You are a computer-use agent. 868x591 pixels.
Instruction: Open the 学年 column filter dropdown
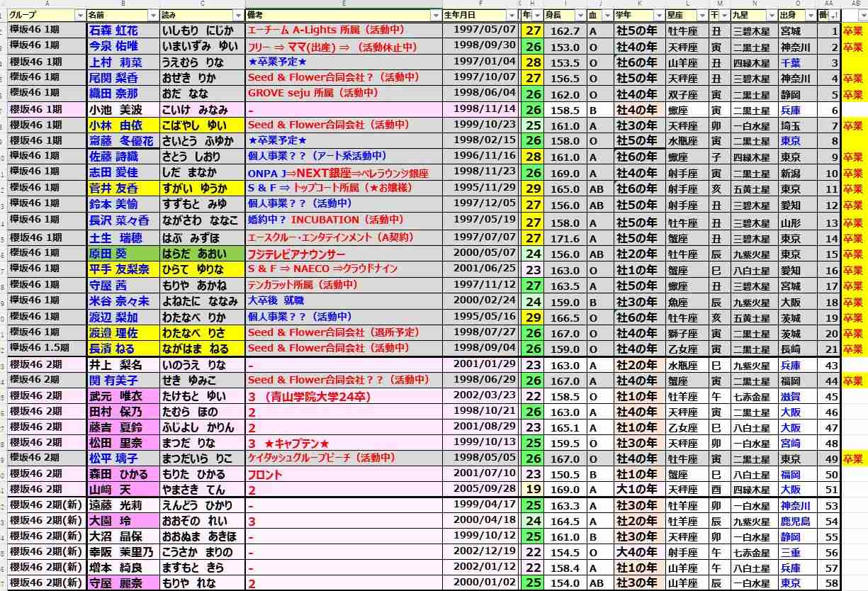pyautogui.click(x=660, y=15)
